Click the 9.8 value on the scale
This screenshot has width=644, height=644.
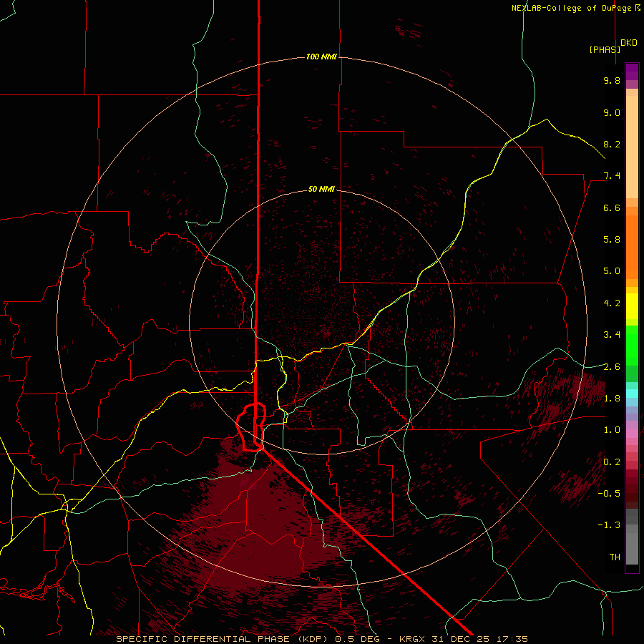(612, 80)
